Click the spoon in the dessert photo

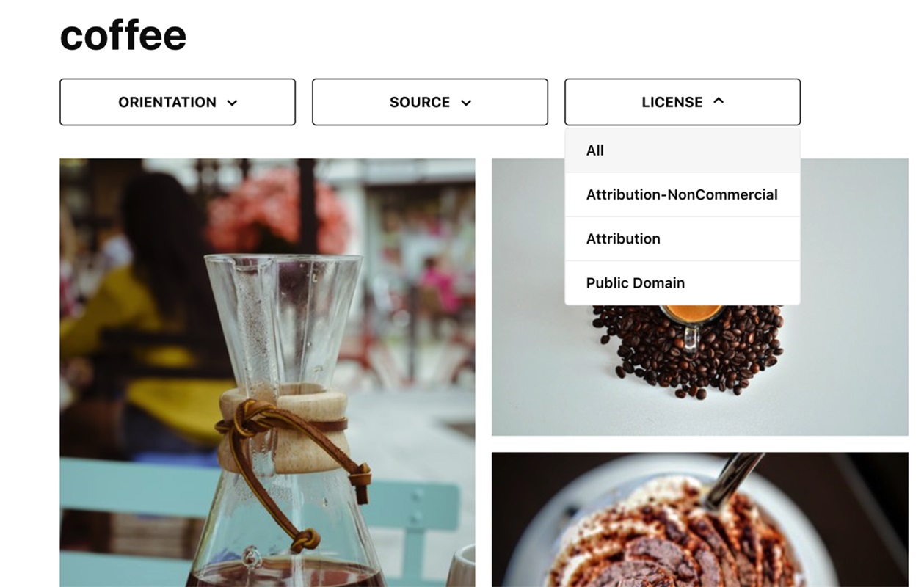735,478
